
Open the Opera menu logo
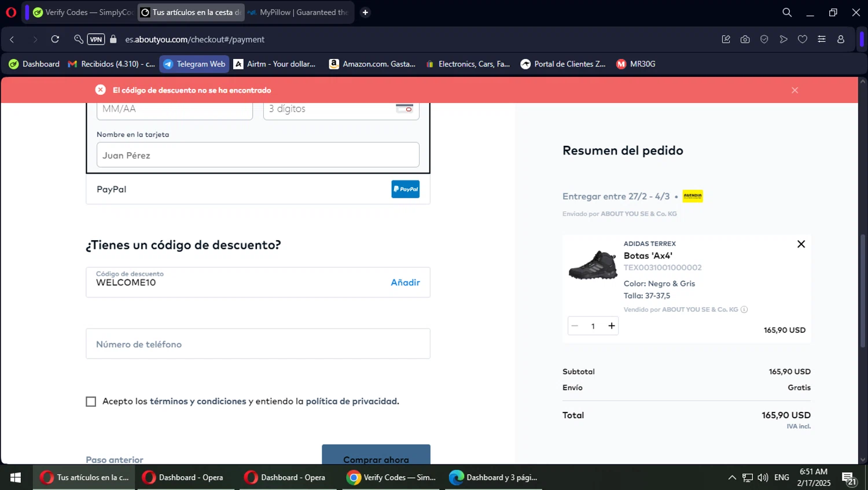point(11,12)
